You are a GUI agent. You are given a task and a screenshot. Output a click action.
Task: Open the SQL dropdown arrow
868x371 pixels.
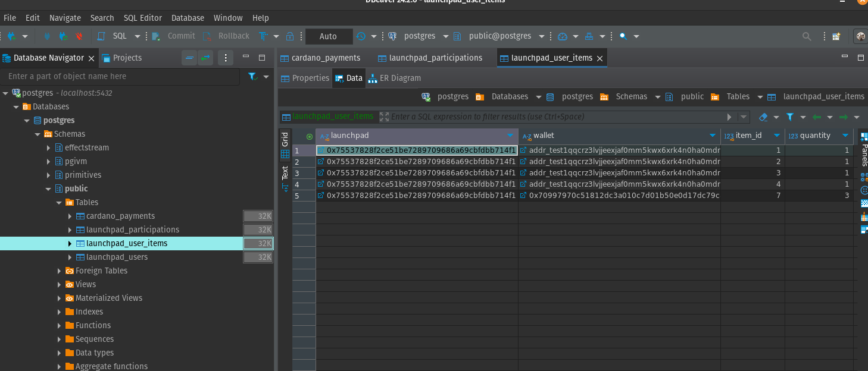coord(138,36)
